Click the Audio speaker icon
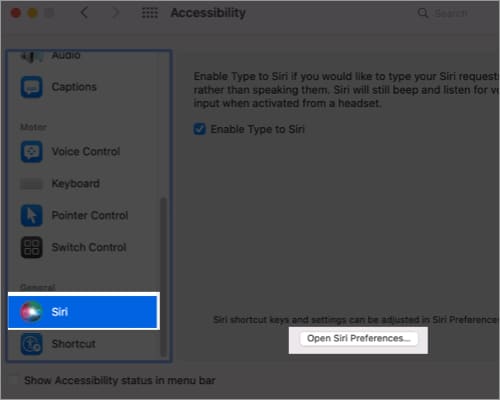 point(32,56)
